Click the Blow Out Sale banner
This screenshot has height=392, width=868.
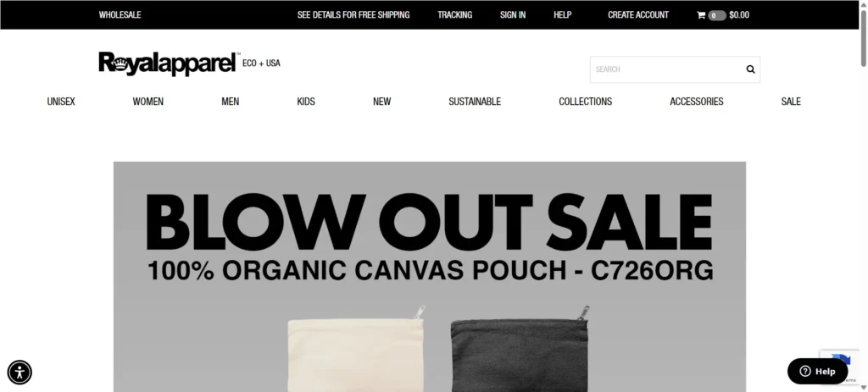point(430,277)
